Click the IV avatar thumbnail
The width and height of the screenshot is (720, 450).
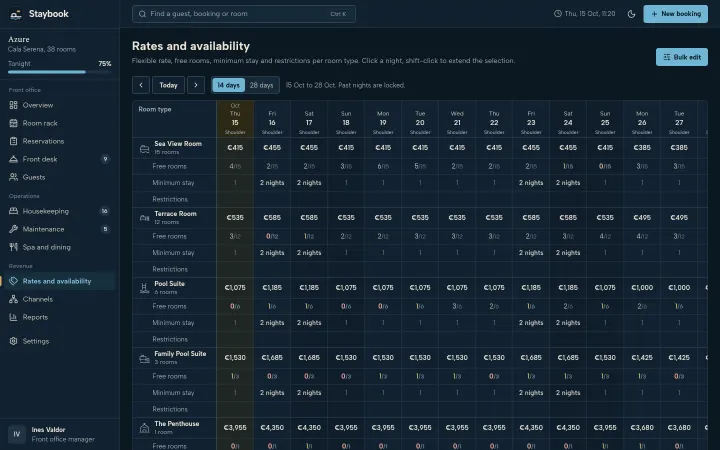17,434
